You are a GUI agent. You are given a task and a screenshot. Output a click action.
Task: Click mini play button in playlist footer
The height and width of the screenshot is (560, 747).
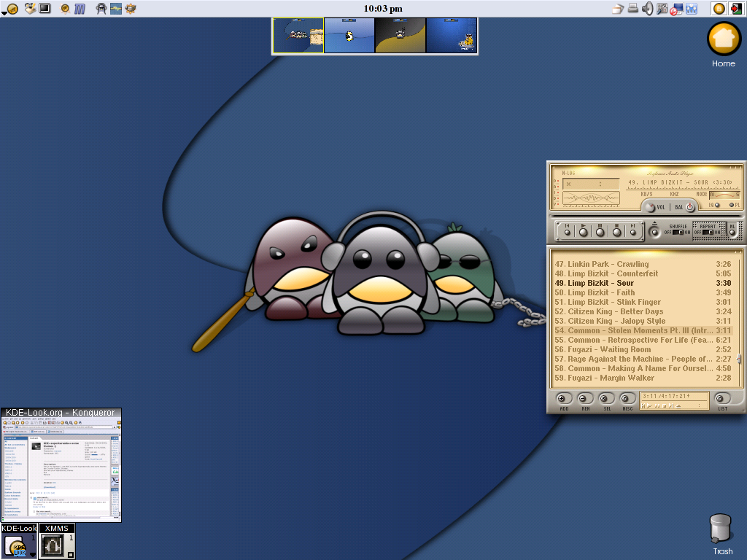(649, 405)
